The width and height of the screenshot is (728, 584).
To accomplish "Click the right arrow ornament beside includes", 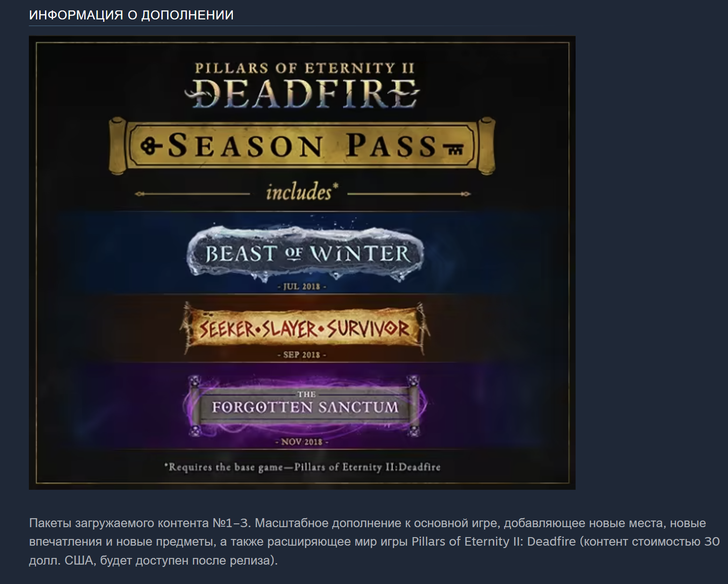I will pos(409,194).
